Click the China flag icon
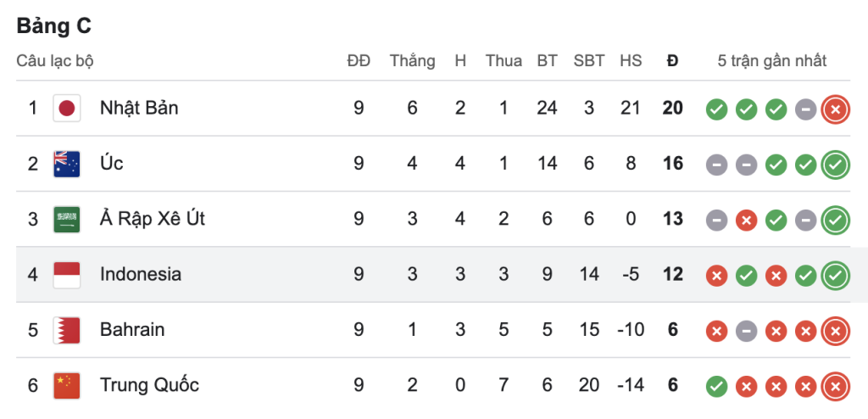This screenshot has width=868, height=419. 66,385
